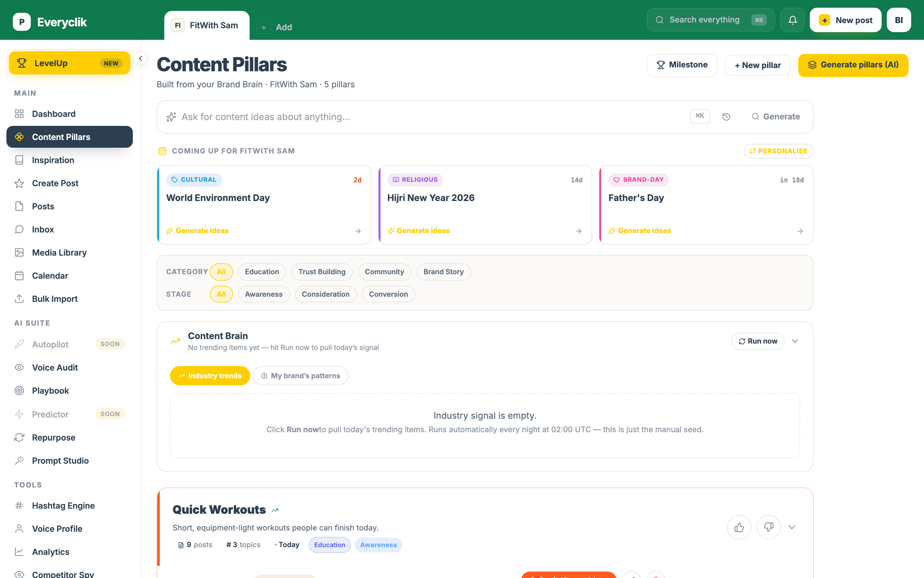Viewport: 924px width, 578px height.
Task: Filter category by Brand Story
Action: pos(443,272)
